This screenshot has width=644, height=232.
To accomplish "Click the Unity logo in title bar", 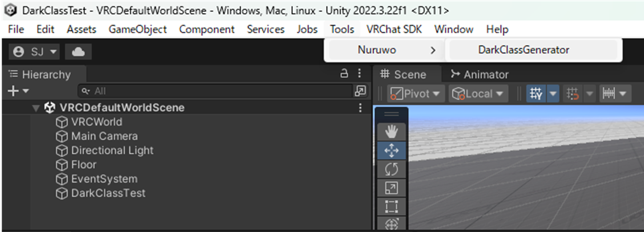I will tap(10, 10).
